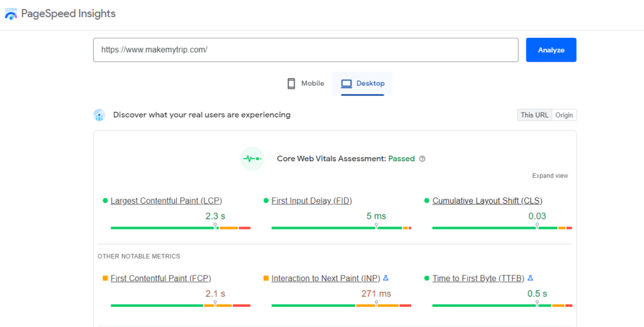Click the LCP distribution bar
The width and height of the screenshot is (644, 327).
tap(180, 228)
